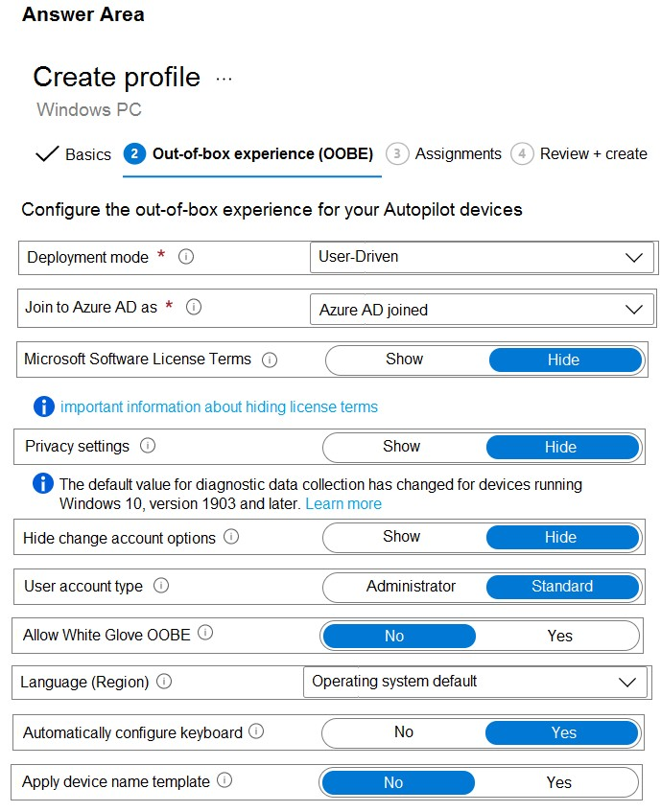Switch to the Basics tab
661x812 pixels.
[74, 154]
